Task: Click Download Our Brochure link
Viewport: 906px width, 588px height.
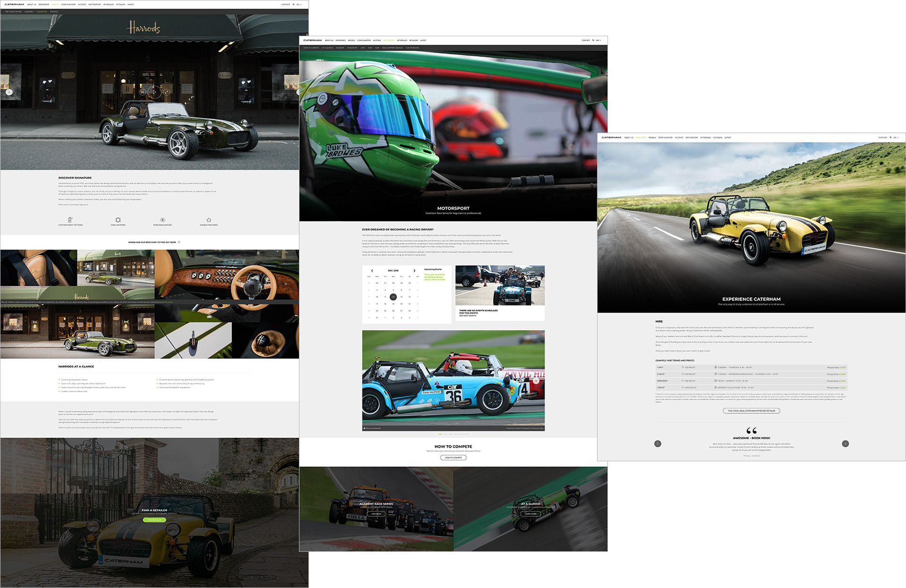Action: [x=154, y=242]
